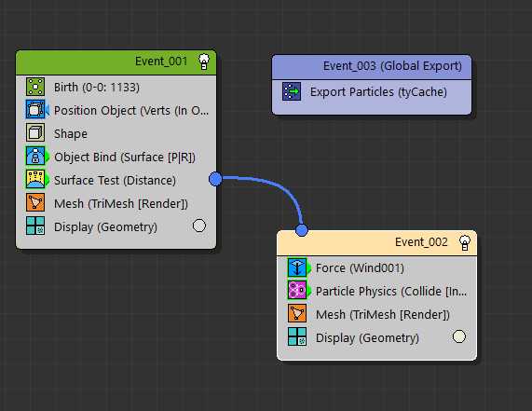Select the Event_001 green title bar
Image resolution: width=532 pixels, height=411 pixels.
116,62
